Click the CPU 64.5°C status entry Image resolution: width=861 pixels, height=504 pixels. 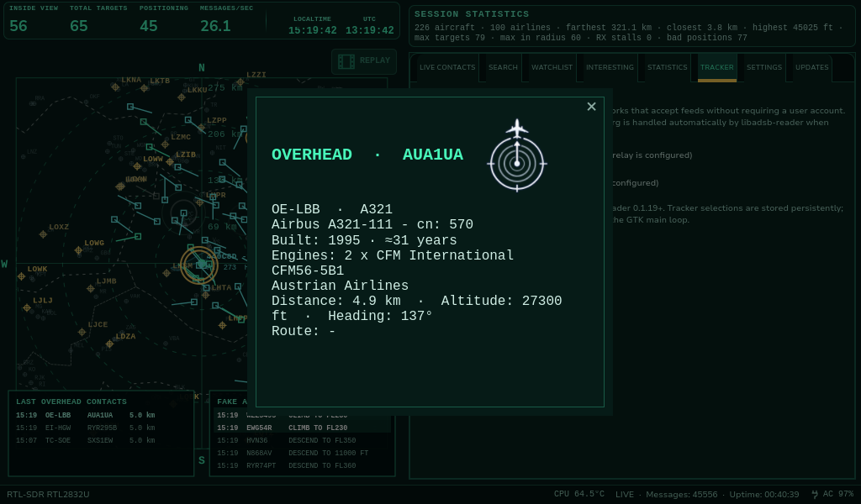tap(578, 494)
